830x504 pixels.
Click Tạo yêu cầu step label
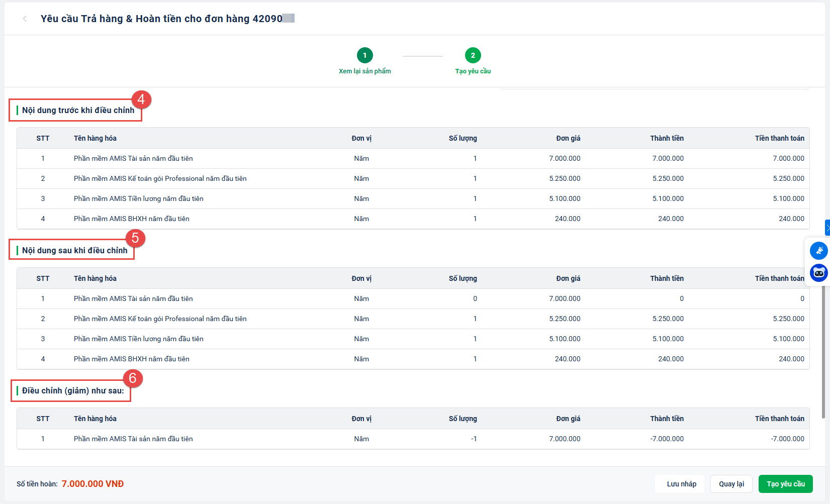tap(473, 71)
